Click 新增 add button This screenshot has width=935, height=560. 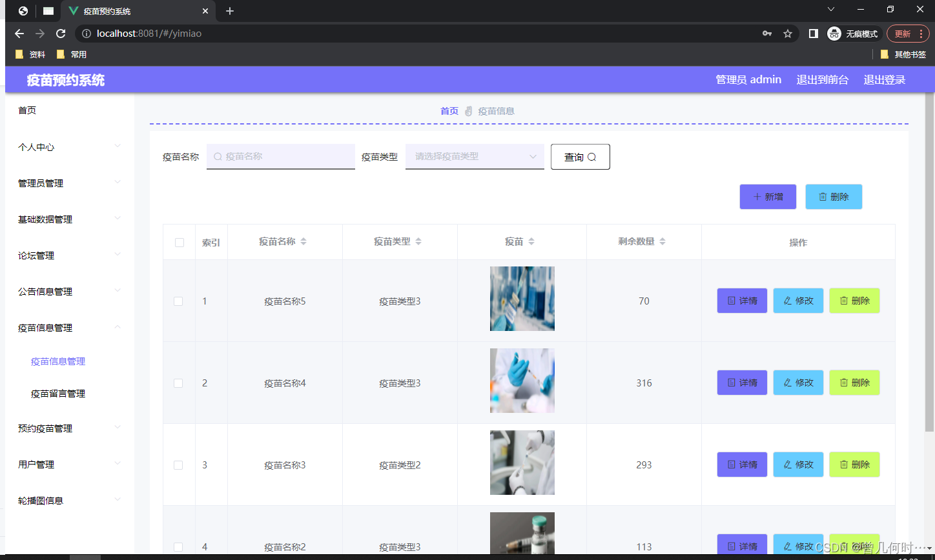tap(768, 197)
